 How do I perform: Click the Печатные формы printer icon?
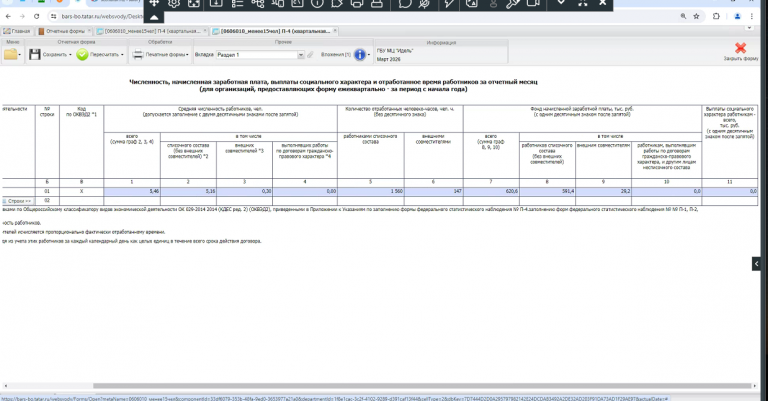[138, 54]
